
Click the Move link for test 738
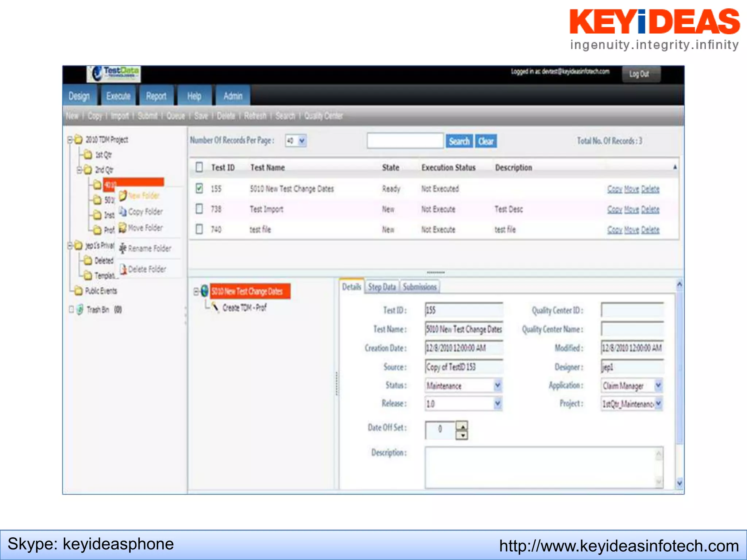click(x=632, y=209)
